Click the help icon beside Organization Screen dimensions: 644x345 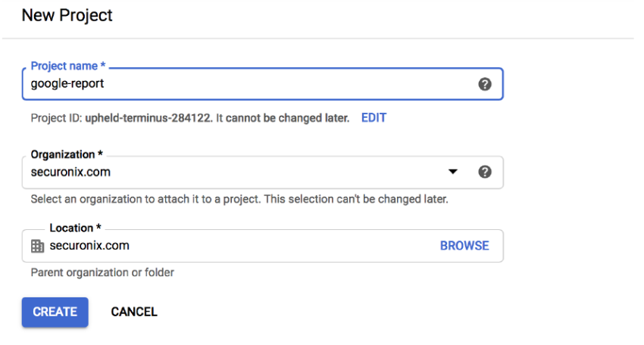485,172
